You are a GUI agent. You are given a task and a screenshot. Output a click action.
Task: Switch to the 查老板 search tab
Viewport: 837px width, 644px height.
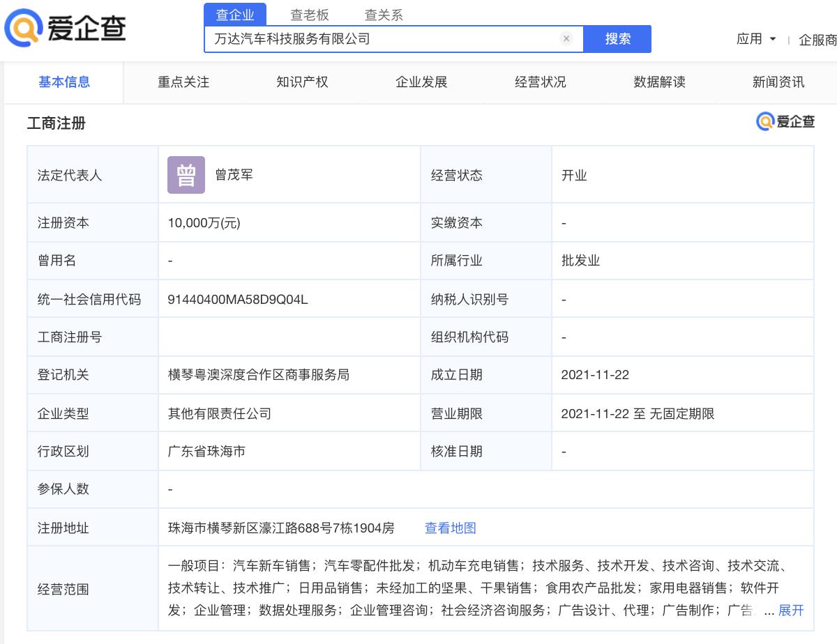(x=310, y=15)
